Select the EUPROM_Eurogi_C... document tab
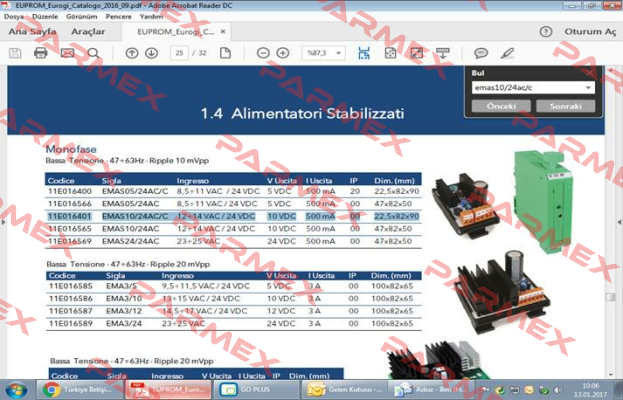 [x=175, y=32]
